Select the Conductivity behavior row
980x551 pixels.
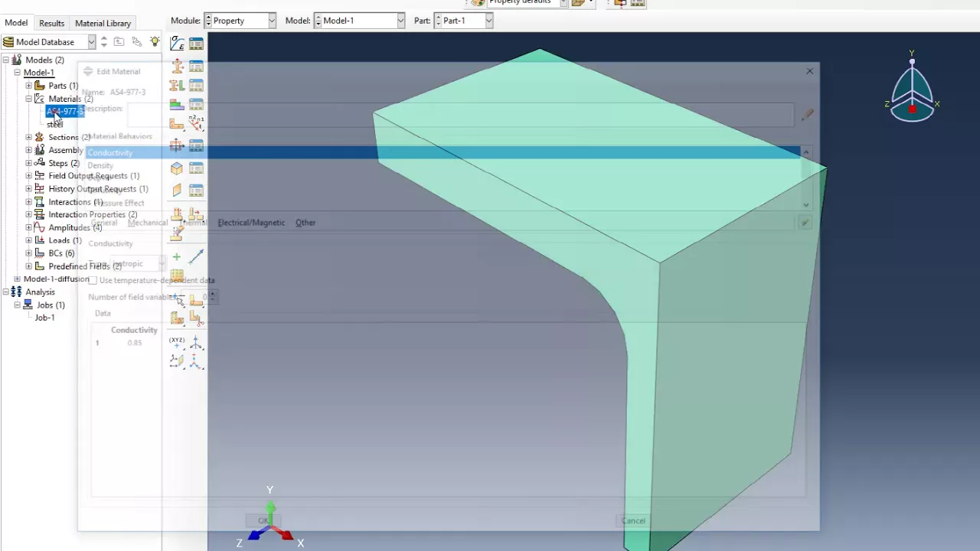443,152
